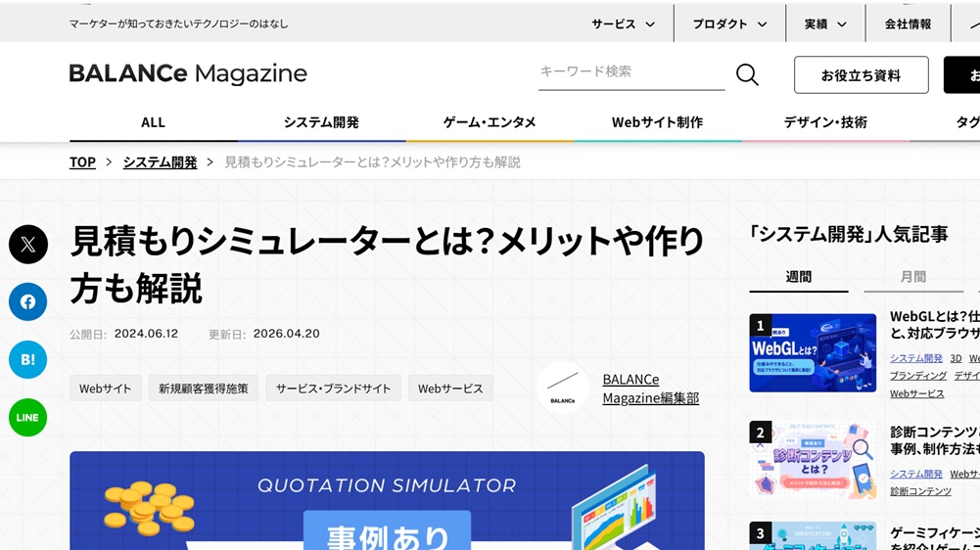Click the 新規顧客獲得施策 tag
This screenshot has width=980, height=550.
(x=203, y=389)
